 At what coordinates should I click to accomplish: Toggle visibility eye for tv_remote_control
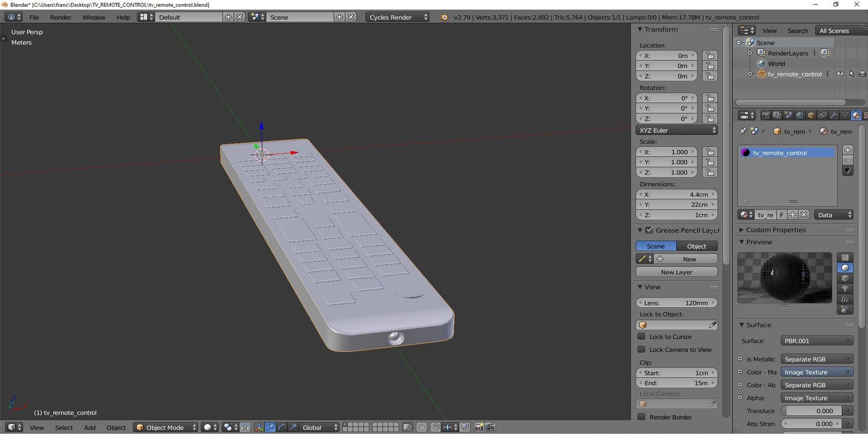click(840, 74)
